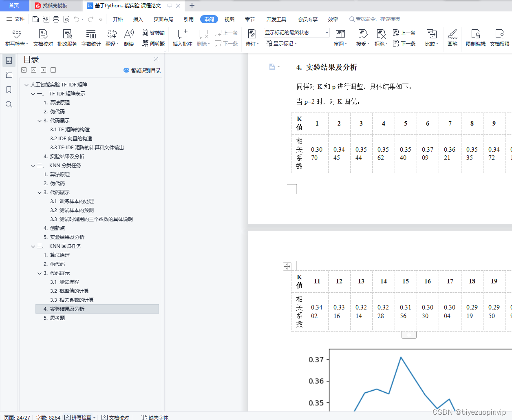Select the 画笔 pen tool

(452, 38)
